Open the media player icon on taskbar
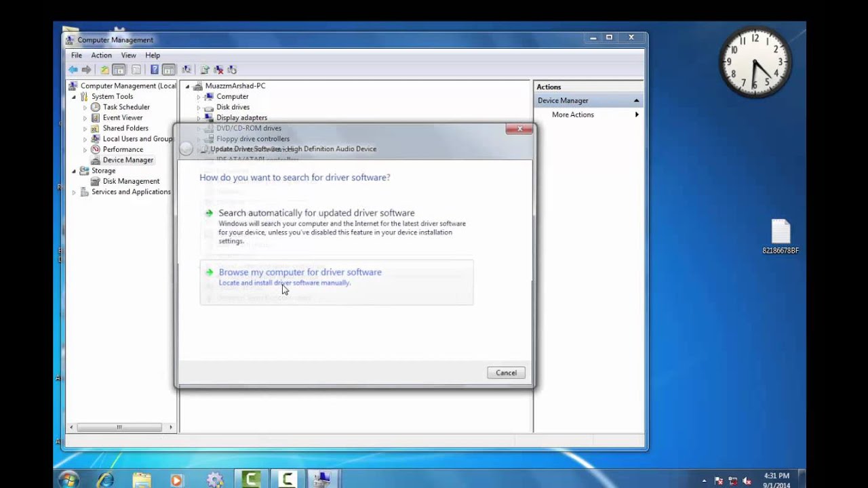 [x=176, y=480]
